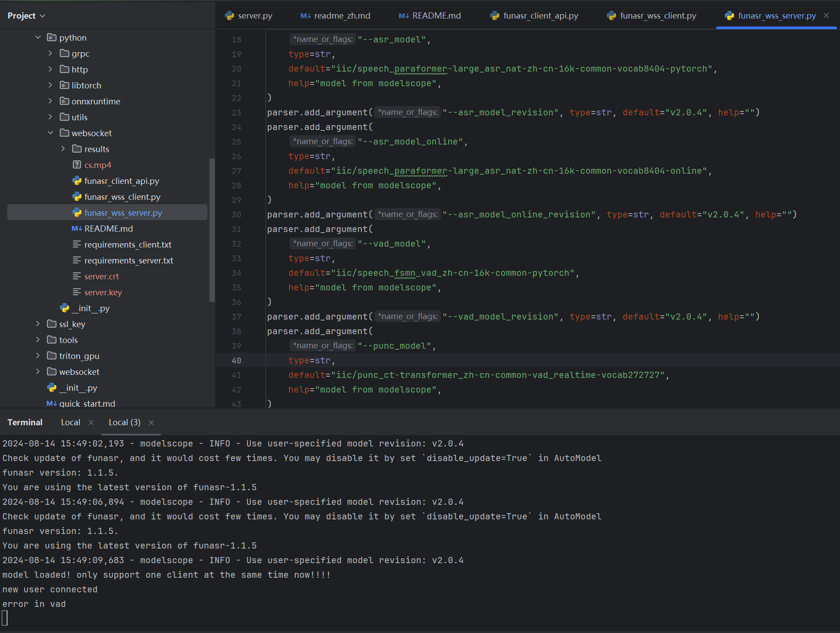Expand the libtorch folder
Viewport: 840px width, 633px height.
click(x=50, y=85)
